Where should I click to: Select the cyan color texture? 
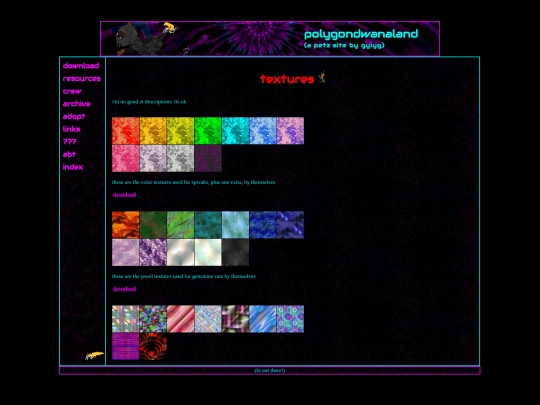click(x=235, y=131)
